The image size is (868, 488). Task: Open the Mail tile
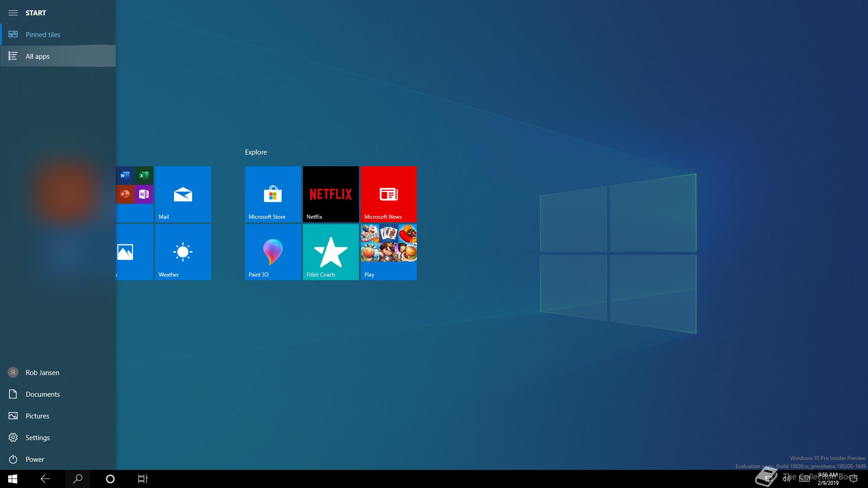pyautogui.click(x=183, y=194)
